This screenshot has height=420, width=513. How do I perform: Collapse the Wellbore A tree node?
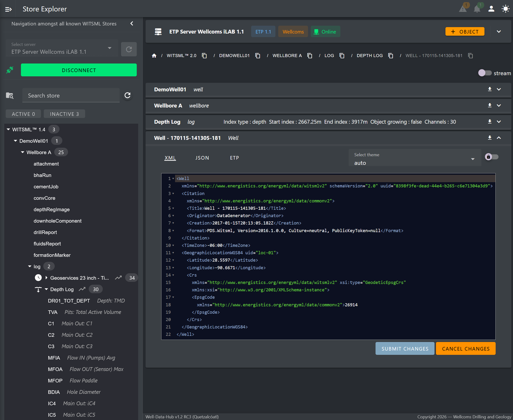[23, 152]
